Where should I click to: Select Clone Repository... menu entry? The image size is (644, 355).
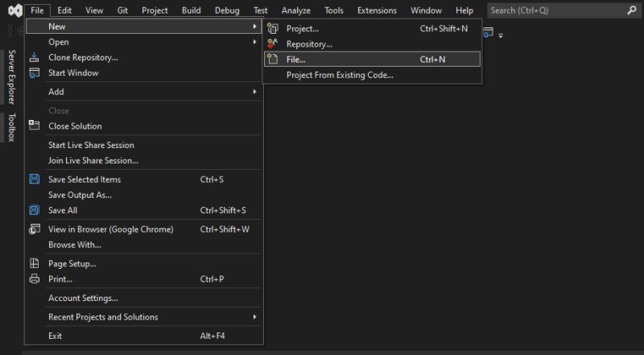pyautogui.click(x=144, y=57)
